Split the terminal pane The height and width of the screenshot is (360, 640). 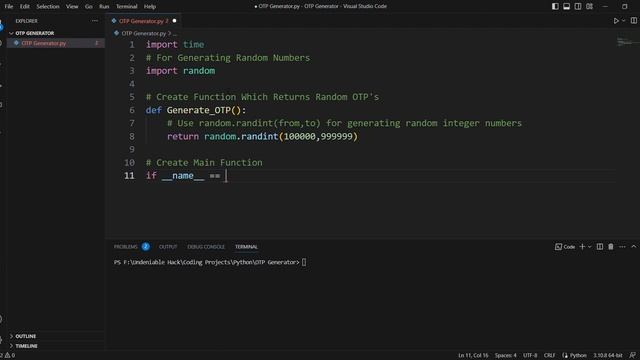coord(600,247)
